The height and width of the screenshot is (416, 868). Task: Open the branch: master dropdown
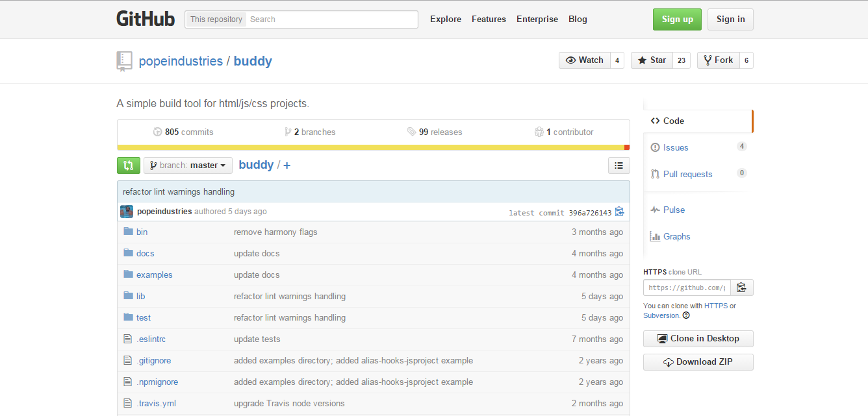(x=188, y=165)
